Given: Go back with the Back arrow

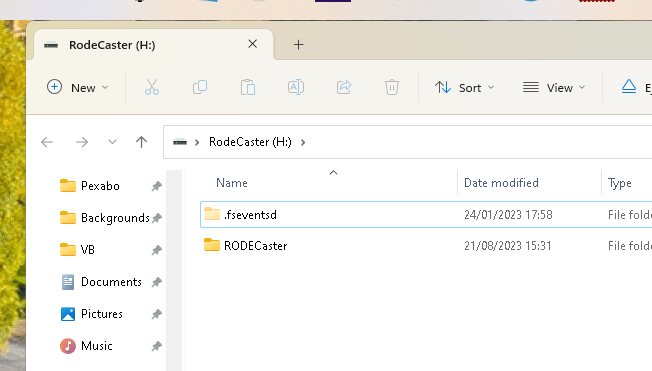Looking at the screenshot, I should point(47,142).
